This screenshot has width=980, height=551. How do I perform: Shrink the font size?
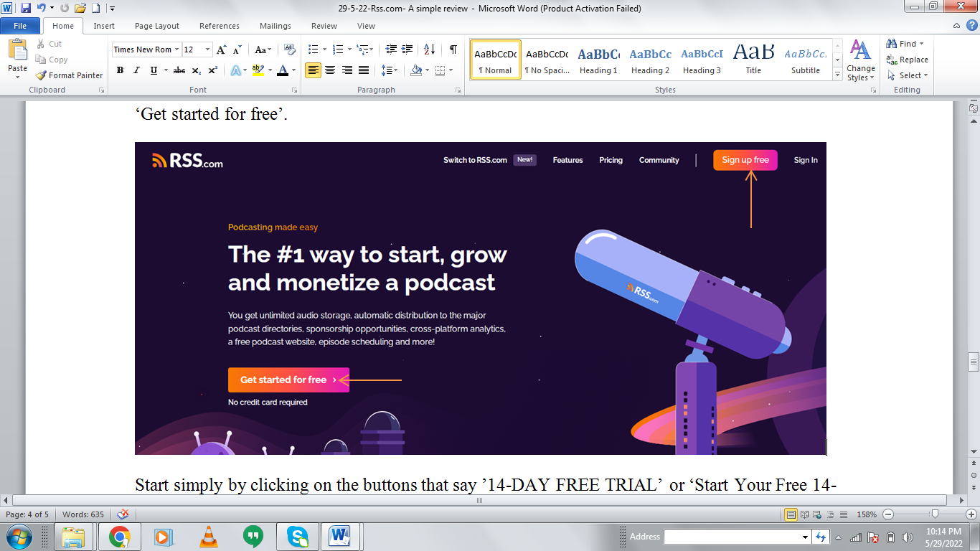coord(237,50)
